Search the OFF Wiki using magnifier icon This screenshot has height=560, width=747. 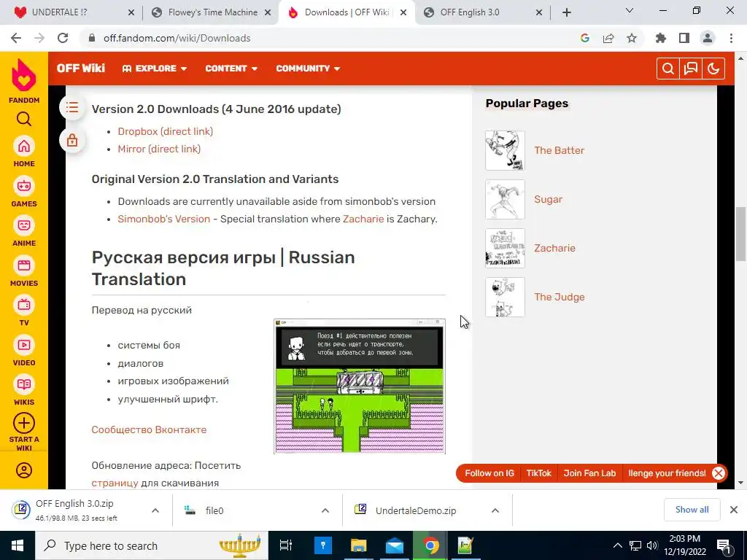click(x=668, y=69)
